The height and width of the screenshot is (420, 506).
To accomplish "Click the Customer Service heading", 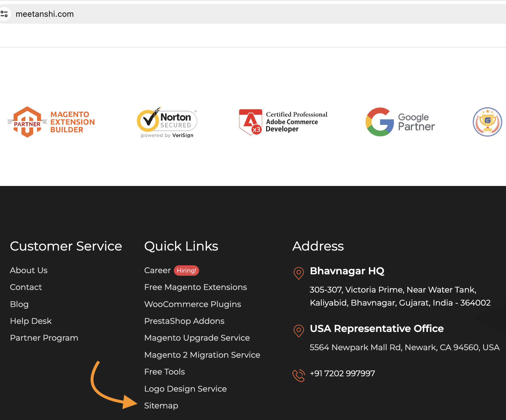I will [66, 246].
